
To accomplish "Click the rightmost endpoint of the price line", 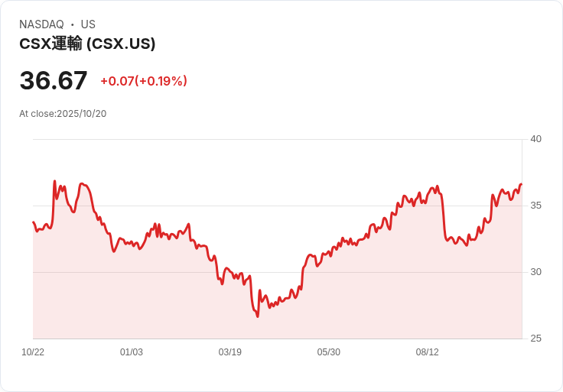I will (x=521, y=184).
